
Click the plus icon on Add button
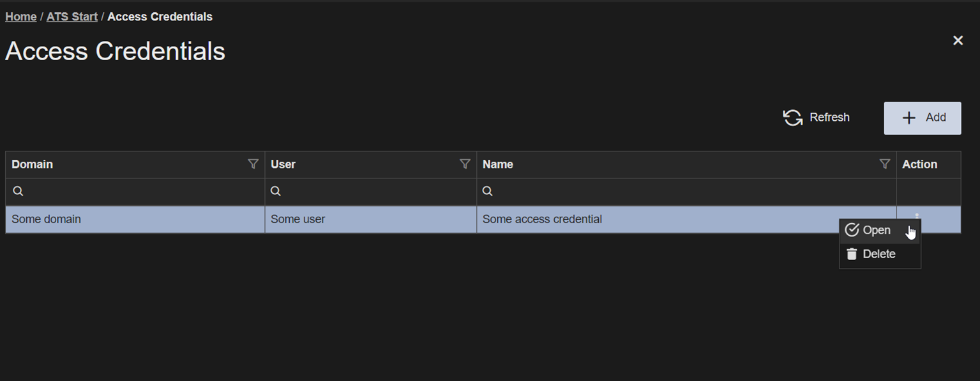point(908,118)
